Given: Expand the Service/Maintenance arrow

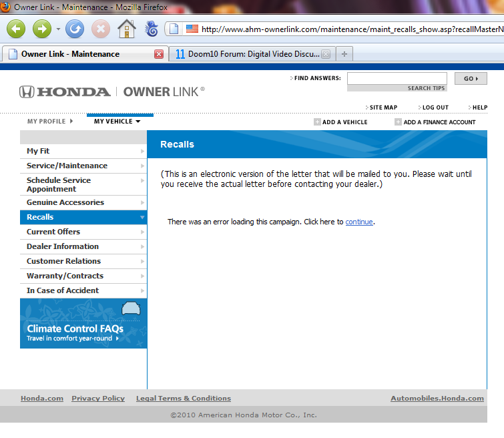Looking at the screenshot, I should click(142, 166).
